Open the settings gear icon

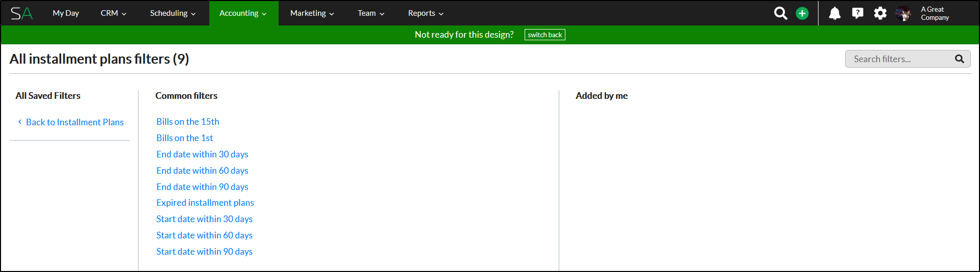click(880, 13)
